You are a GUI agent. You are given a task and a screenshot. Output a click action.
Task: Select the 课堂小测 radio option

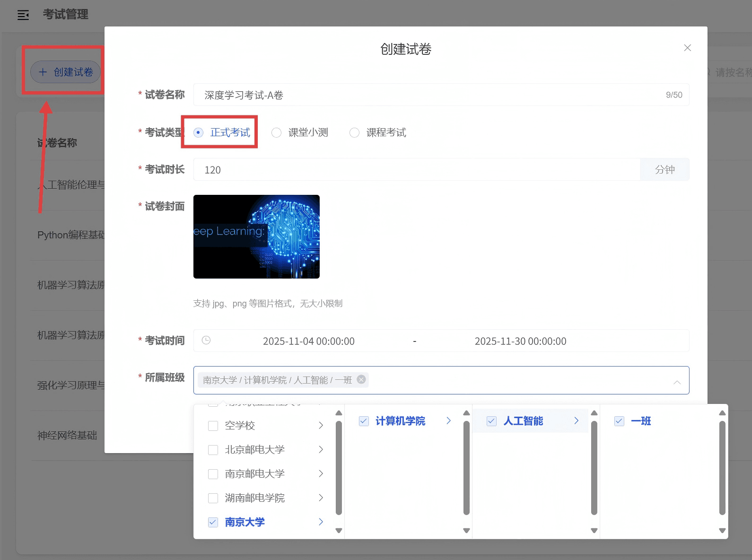276,132
